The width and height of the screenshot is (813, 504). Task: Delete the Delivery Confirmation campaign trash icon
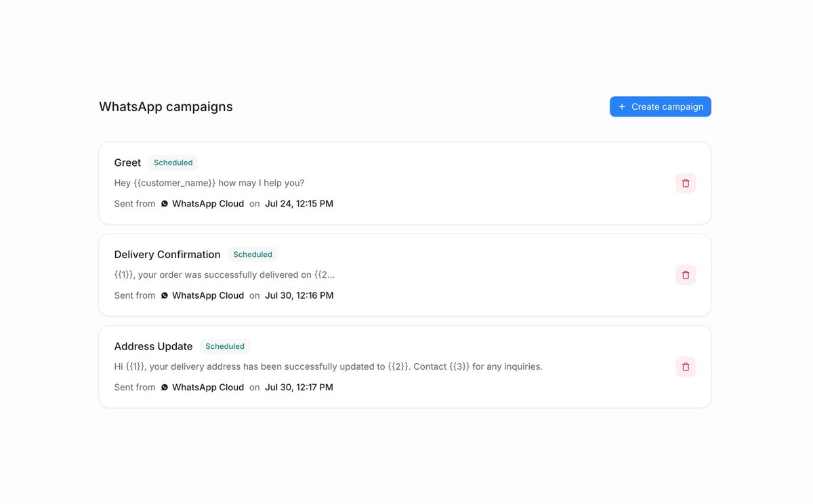pyautogui.click(x=686, y=275)
